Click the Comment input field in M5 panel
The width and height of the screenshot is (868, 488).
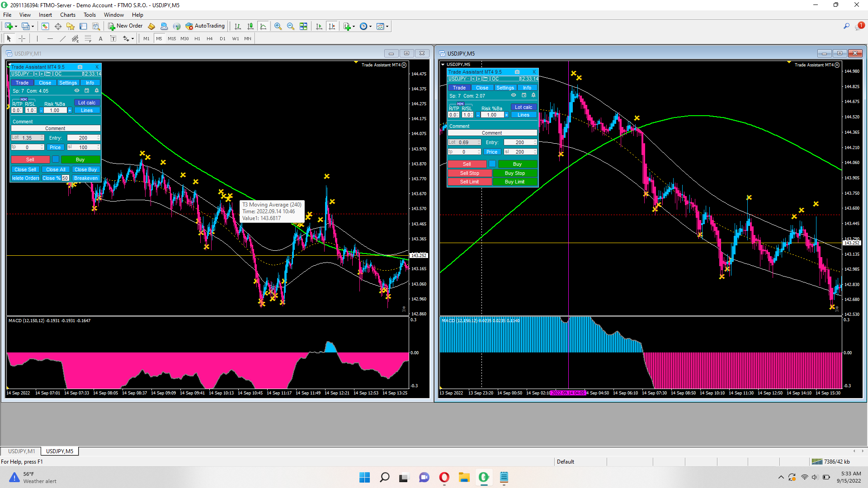pyautogui.click(x=492, y=133)
